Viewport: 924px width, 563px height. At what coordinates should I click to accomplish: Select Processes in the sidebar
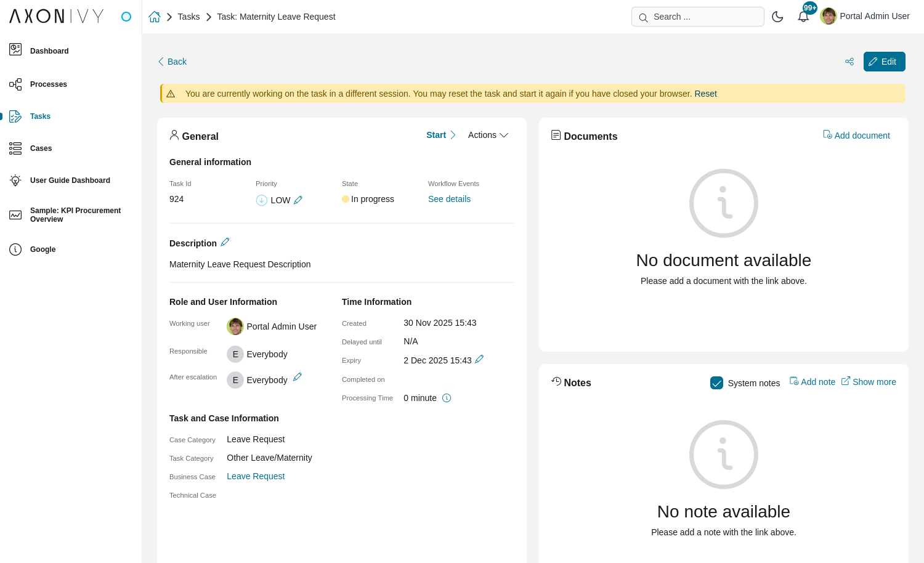coord(49,84)
